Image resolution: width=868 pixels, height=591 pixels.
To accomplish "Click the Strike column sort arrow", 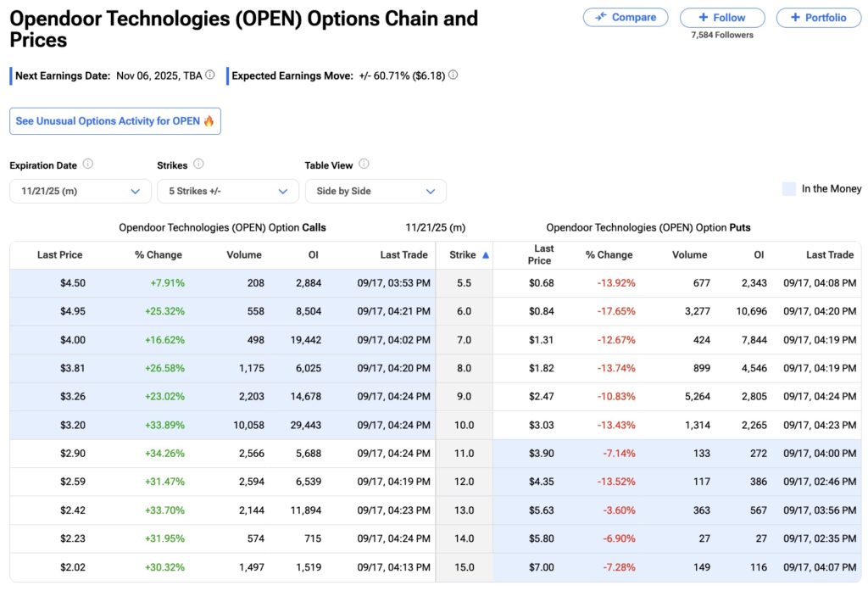I will [x=486, y=254].
